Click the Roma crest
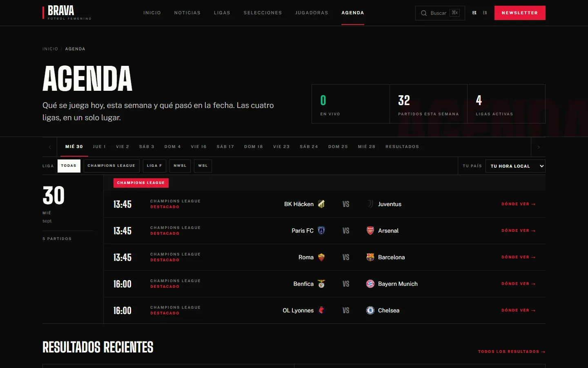This screenshot has width=588, height=368. [x=321, y=257]
